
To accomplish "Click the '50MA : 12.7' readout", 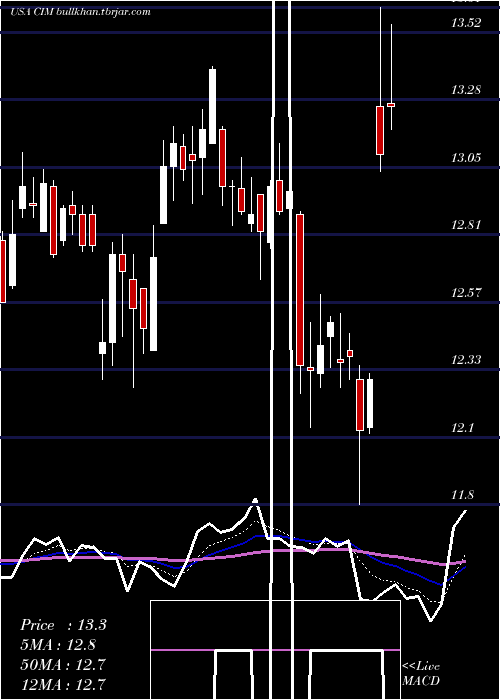I will click(63, 665).
